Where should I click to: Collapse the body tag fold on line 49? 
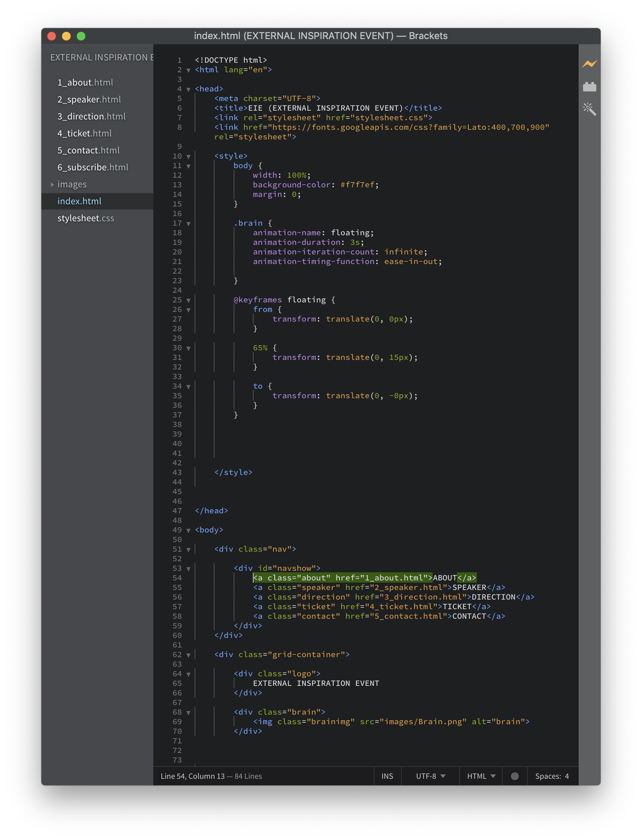point(188,530)
